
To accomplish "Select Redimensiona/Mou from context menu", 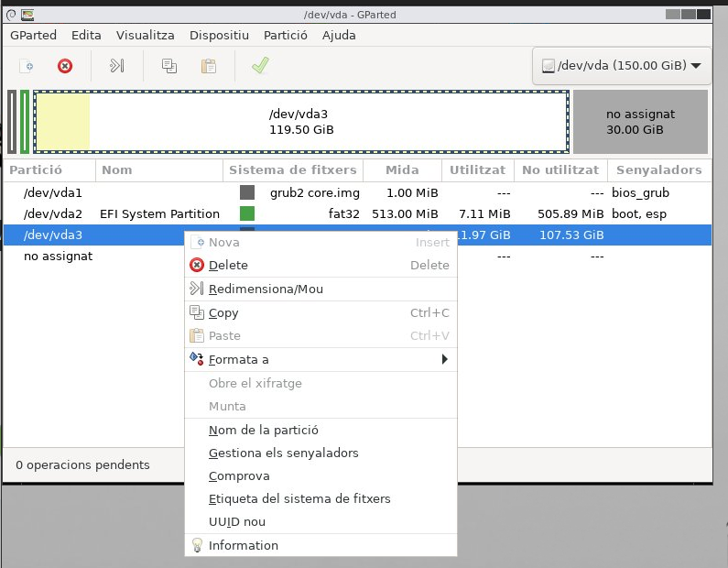I will pyautogui.click(x=266, y=289).
